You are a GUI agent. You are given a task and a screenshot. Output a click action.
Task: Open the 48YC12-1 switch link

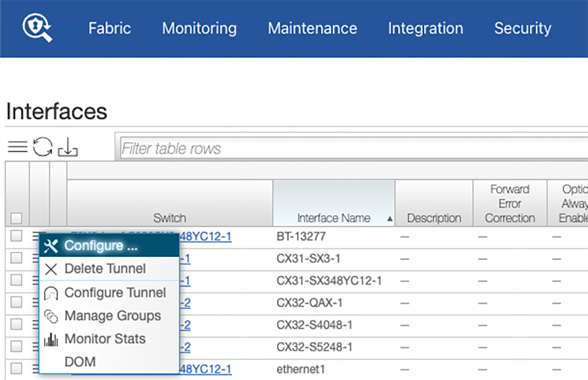205,369
